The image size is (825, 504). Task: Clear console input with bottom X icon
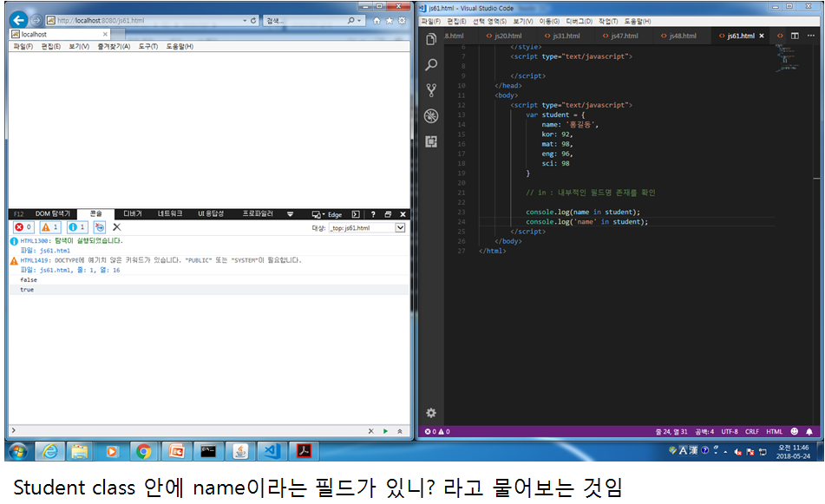coord(371,431)
